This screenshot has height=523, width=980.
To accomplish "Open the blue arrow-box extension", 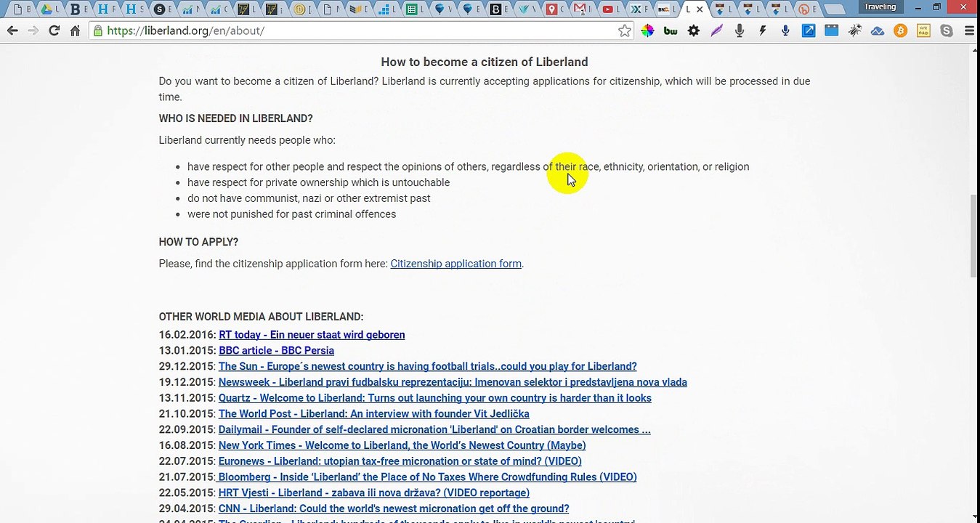I will [809, 31].
